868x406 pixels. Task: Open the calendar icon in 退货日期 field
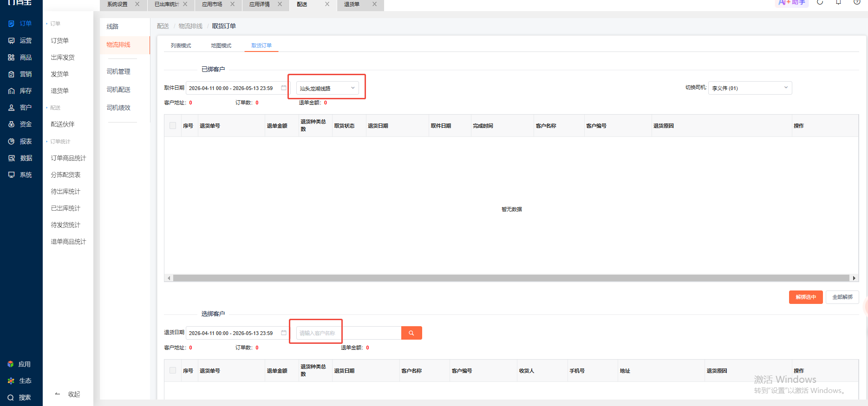click(284, 333)
